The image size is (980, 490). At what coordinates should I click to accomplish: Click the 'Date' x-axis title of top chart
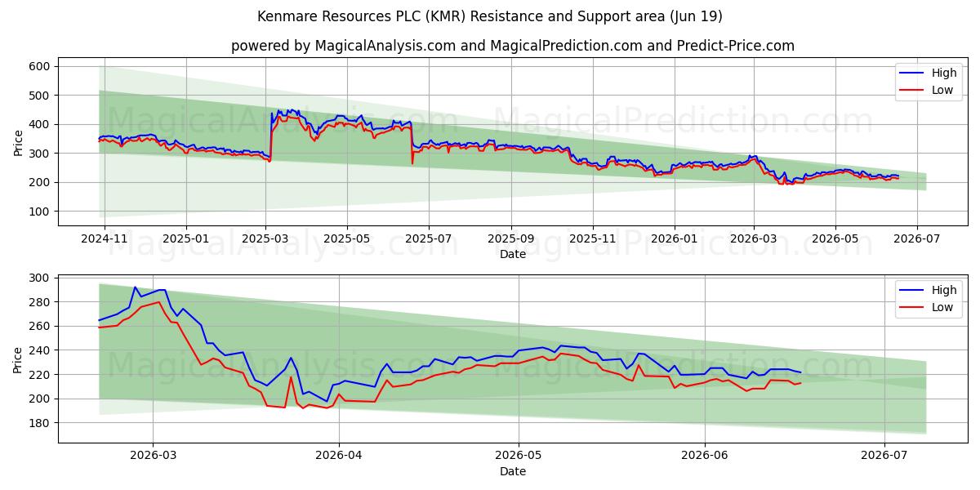click(512, 255)
